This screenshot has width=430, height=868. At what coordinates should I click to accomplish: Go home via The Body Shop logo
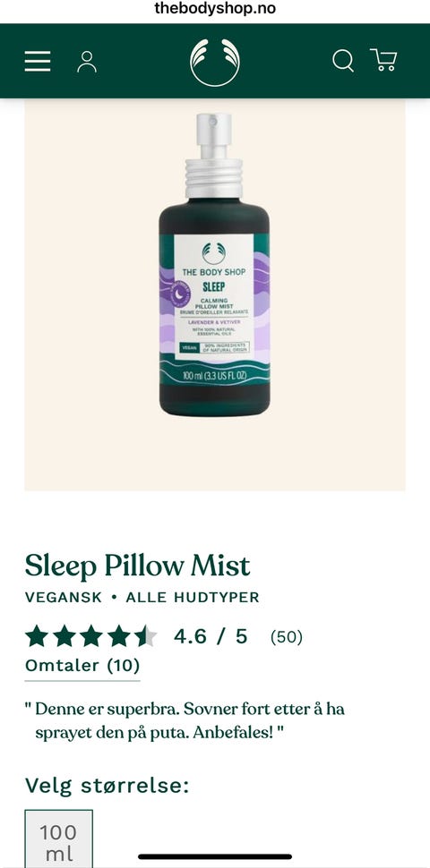(x=215, y=62)
